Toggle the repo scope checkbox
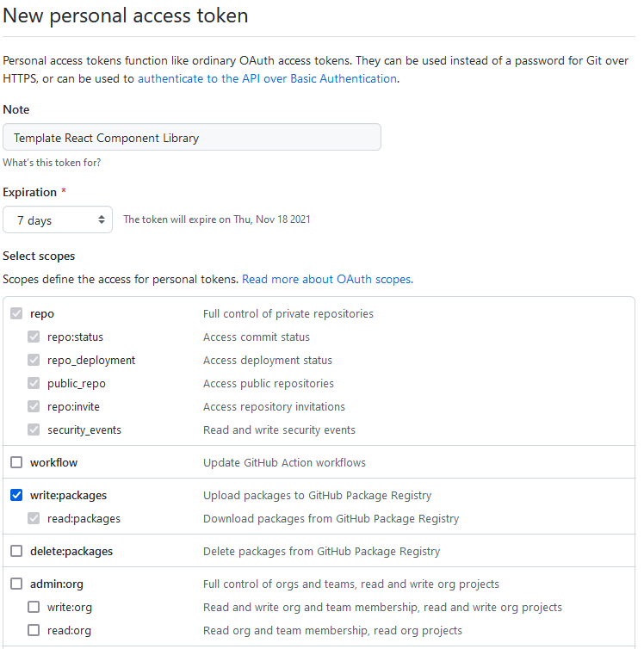 16,313
